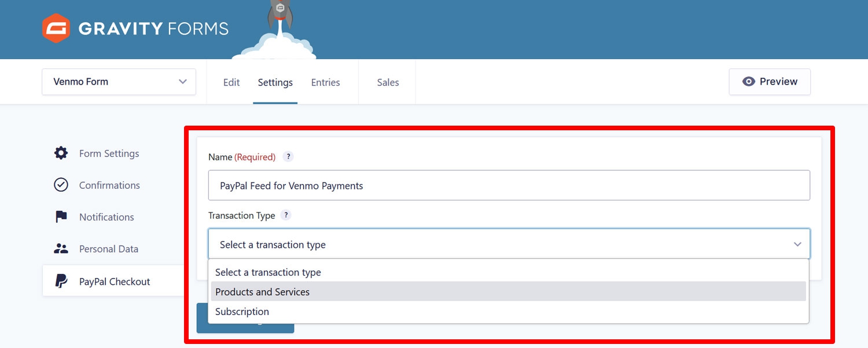Screen dimensions: 868x348
Task: Go to the Entries tab
Action: [326, 82]
